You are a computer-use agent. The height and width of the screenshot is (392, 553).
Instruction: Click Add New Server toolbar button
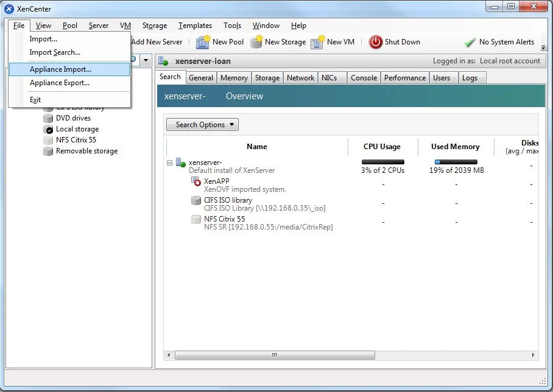[x=157, y=42]
